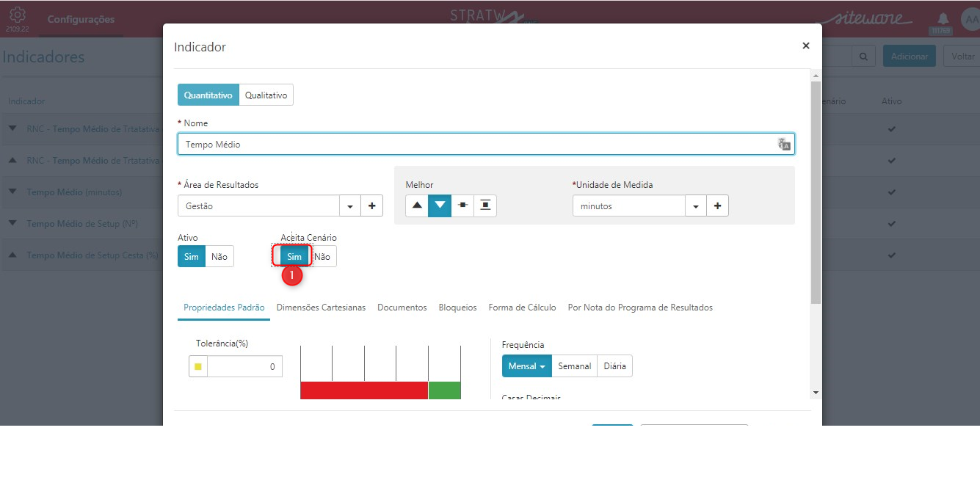Click the search magnifier icon on the Indicadores page
The height and width of the screenshot is (480, 980).
click(x=863, y=57)
